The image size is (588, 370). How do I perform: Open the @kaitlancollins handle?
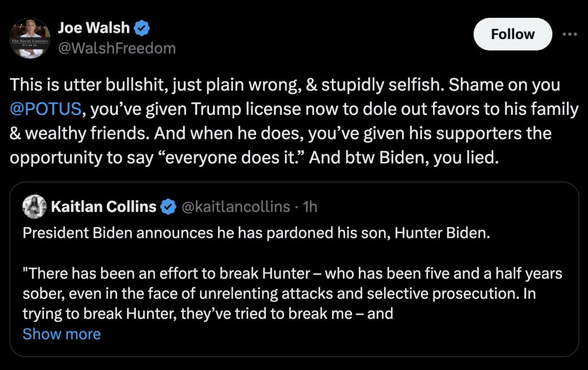click(235, 207)
